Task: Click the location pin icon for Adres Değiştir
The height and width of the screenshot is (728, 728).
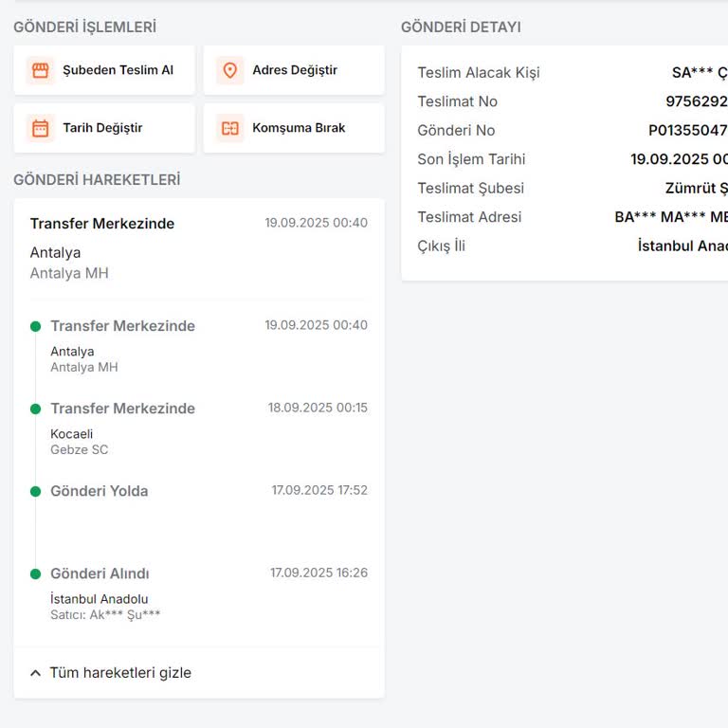Action: pos(229,70)
